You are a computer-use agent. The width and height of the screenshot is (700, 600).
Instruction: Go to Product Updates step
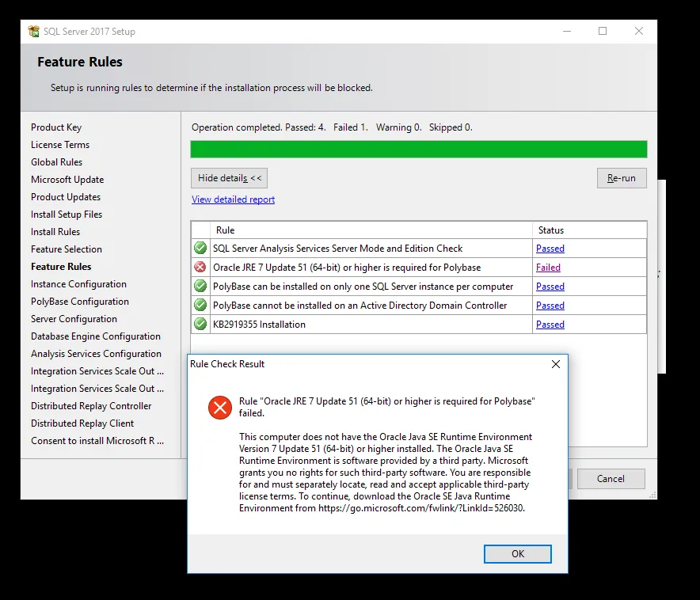(x=66, y=197)
